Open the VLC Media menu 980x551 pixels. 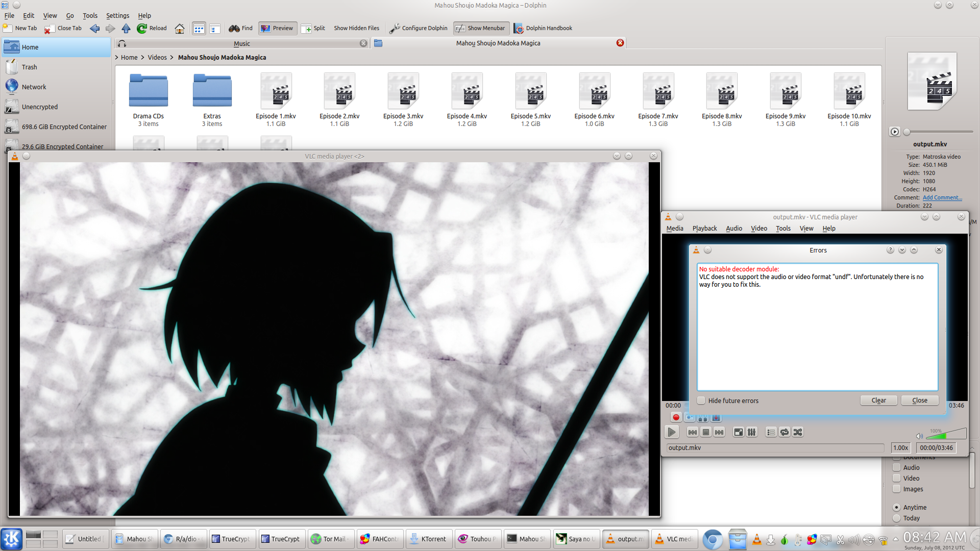tap(675, 228)
